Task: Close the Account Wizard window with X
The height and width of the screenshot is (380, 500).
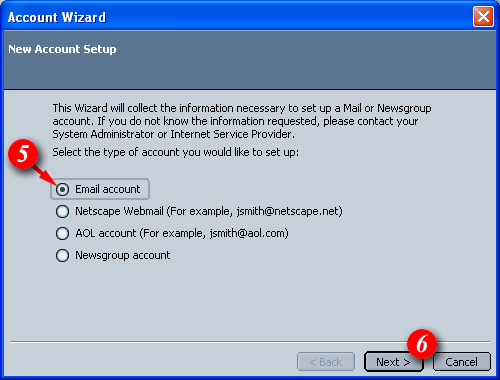Action: (483, 17)
